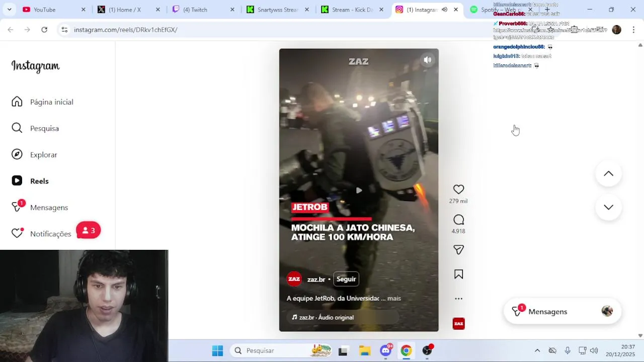Open comments on the zaz.br reel
Screen dimensions: 644x362
[x=458, y=220]
